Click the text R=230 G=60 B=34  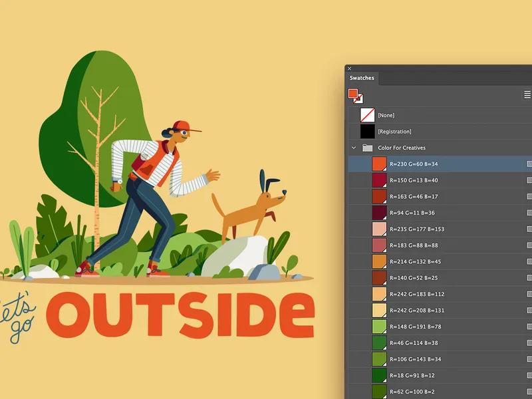[414, 164]
